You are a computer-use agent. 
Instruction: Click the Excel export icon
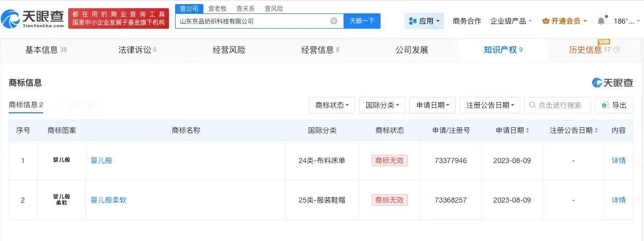[605, 105]
